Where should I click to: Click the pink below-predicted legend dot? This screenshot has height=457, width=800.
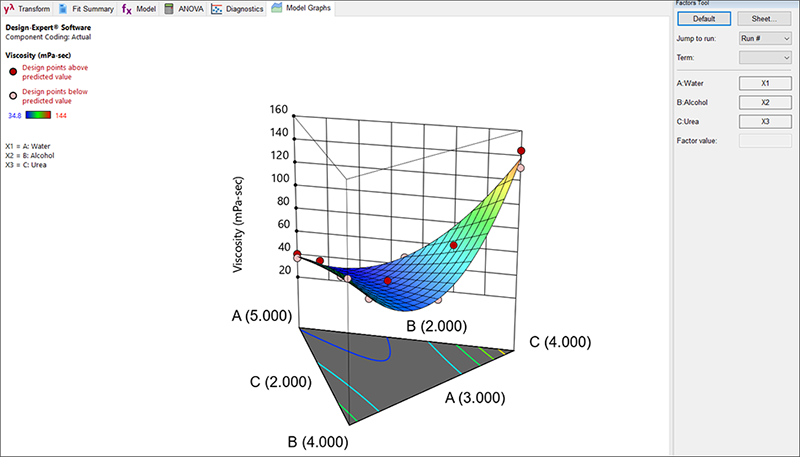click(12, 96)
